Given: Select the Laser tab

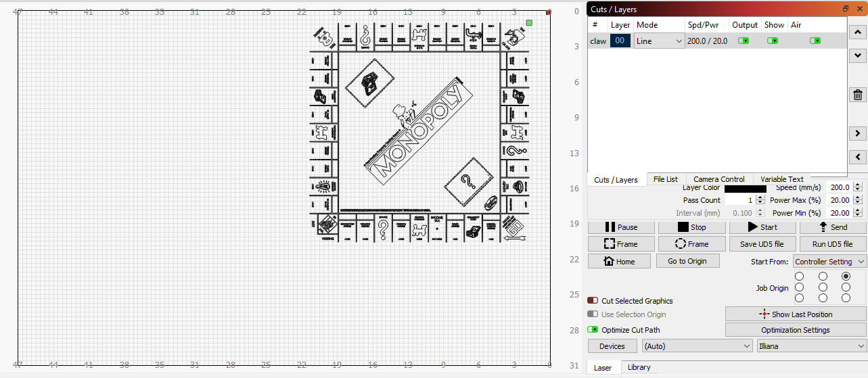Looking at the screenshot, I should coord(603,368).
